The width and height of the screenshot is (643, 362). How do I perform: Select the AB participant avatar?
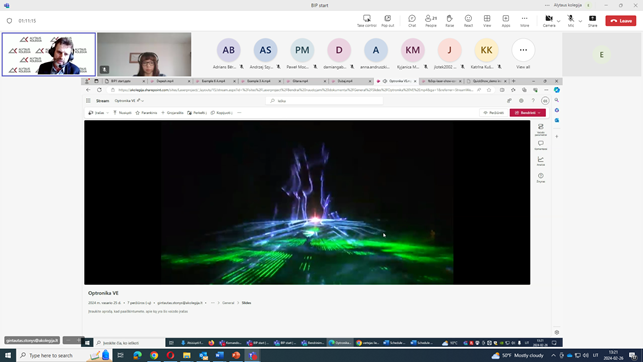(228, 50)
